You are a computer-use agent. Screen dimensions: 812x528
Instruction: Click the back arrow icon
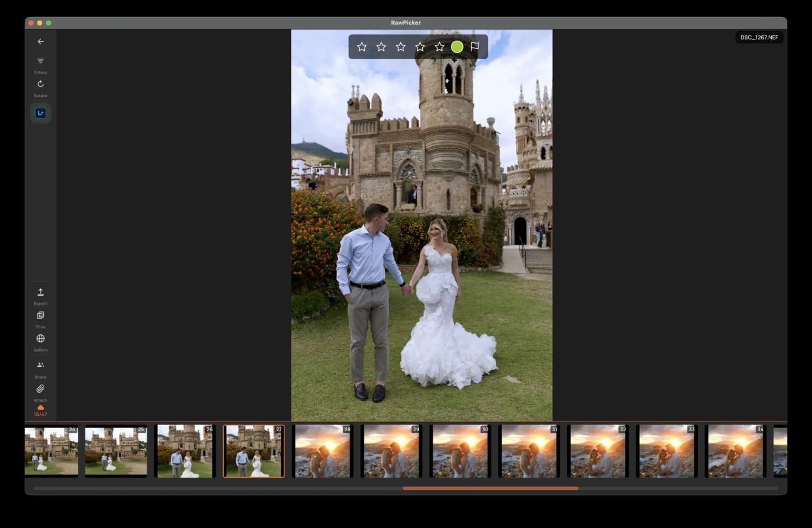point(41,41)
